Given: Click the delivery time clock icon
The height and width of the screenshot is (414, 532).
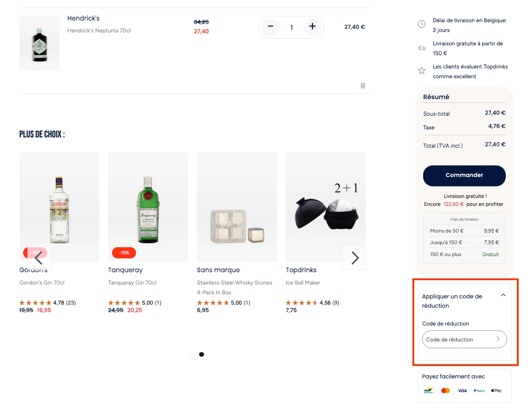Looking at the screenshot, I should coord(421,24).
